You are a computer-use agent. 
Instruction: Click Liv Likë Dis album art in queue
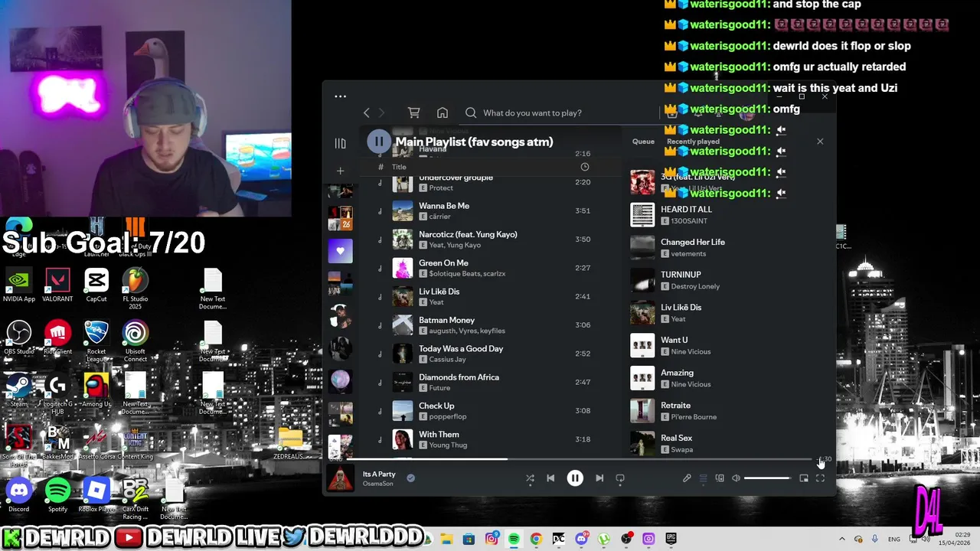click(642, 313)
